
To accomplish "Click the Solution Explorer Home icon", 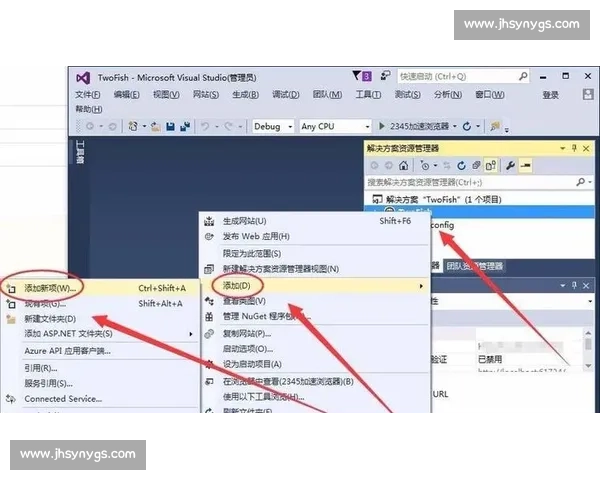I will 403,165.
